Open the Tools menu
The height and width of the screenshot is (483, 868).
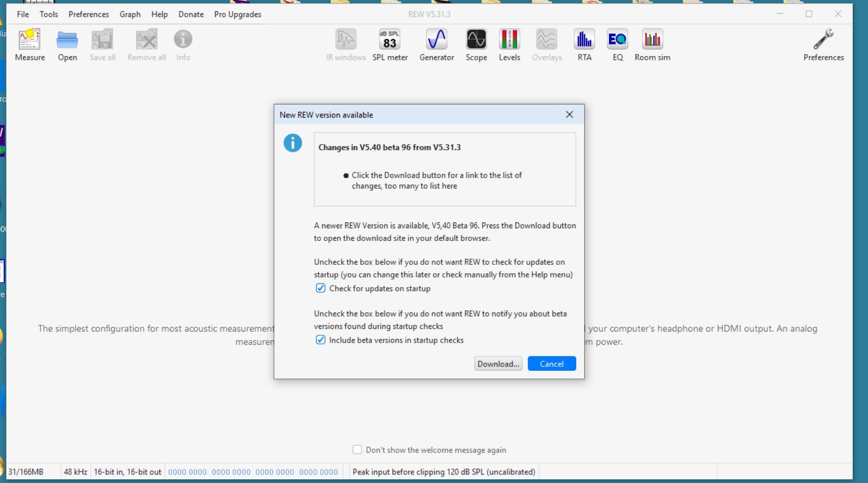pos(49,14)
